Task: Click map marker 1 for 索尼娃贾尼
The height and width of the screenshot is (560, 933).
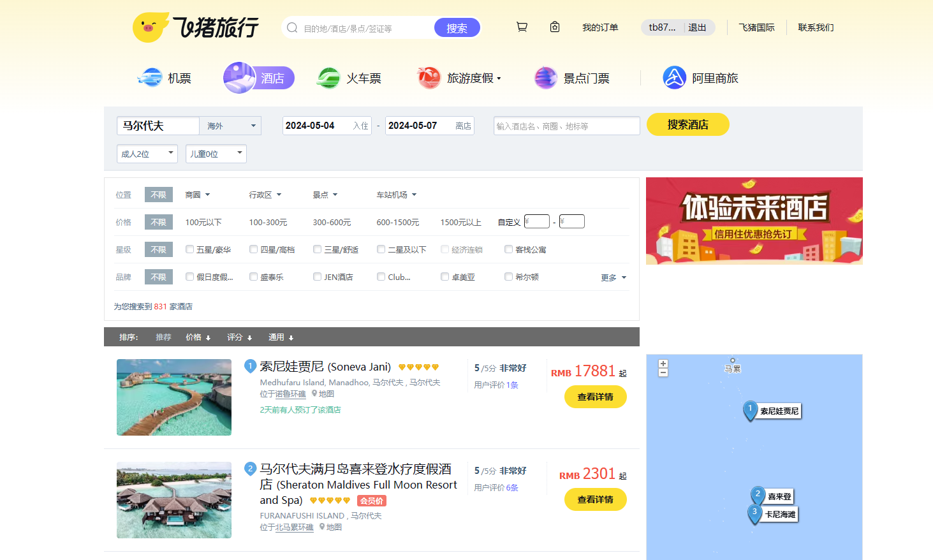Action: click(x=751, y=410)
